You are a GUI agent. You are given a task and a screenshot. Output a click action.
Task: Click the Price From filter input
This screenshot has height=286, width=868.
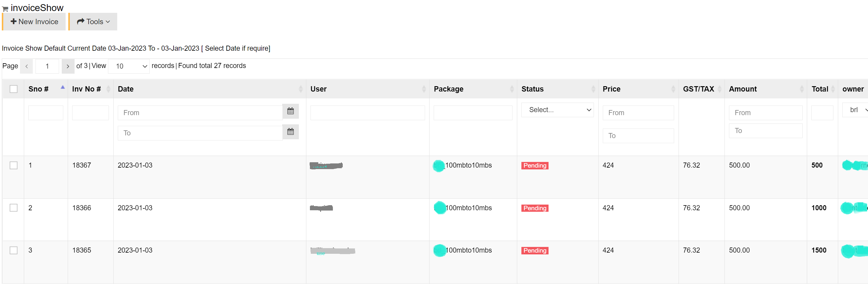point(638,113)
